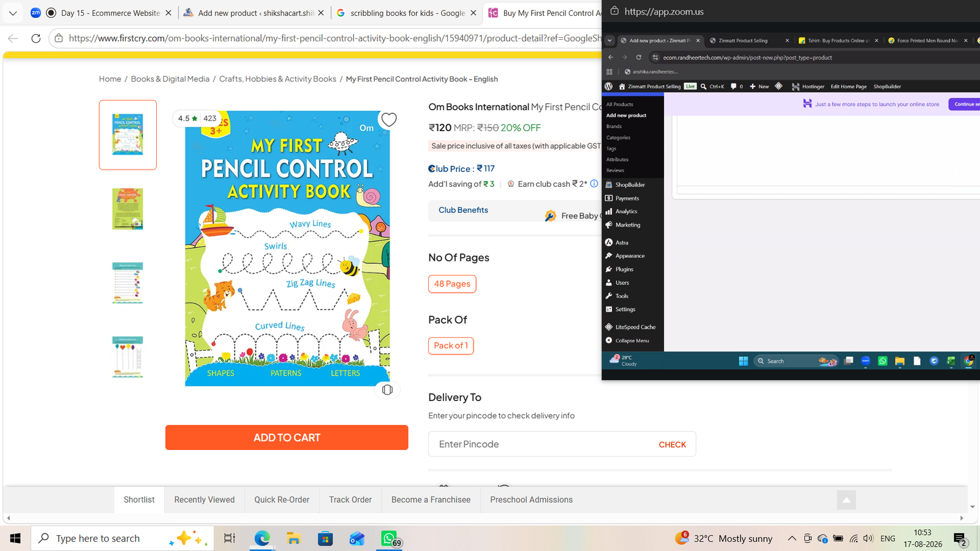Image resolution: width=980 pixels, height=551 pixels.
Task: Open the info icon beside Earn club cash
Action: tap(594, 184)
